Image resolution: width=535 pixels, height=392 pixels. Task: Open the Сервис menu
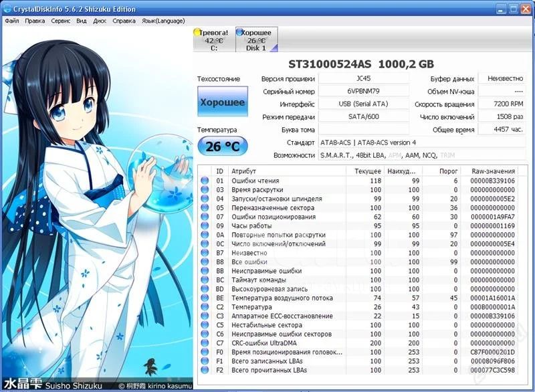[x=60, y=21]
